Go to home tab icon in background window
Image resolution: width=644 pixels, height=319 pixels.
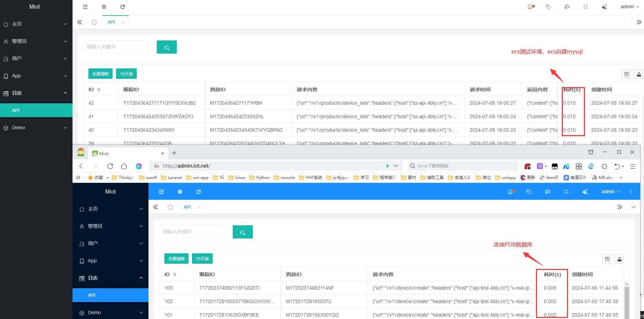[94, 22]
